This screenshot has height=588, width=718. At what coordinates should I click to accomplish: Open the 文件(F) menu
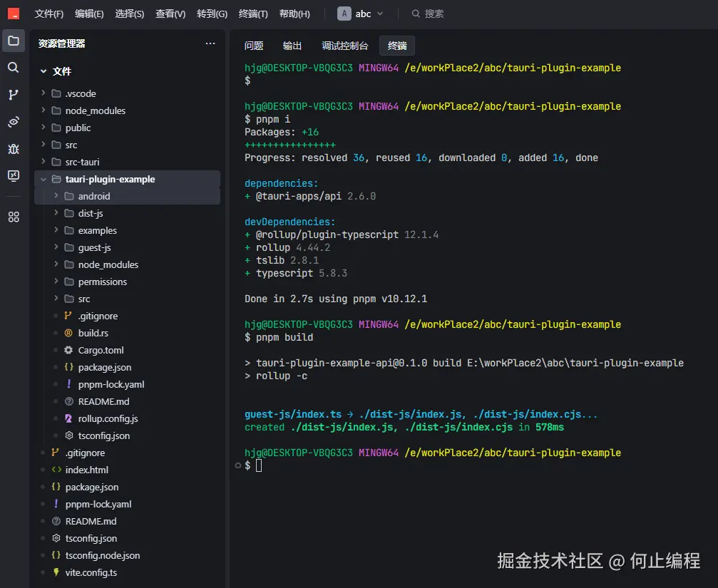pos(49,14)
